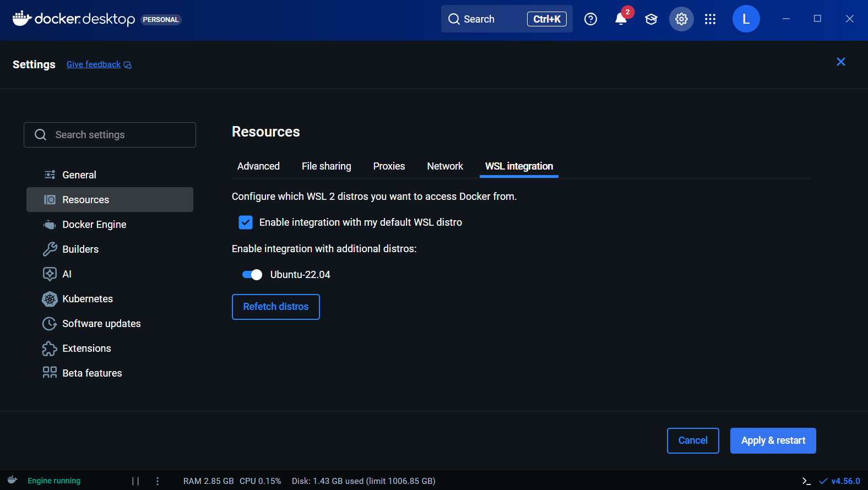
Task: Pause the engine with the pause icon
Action: coord(135,481)
